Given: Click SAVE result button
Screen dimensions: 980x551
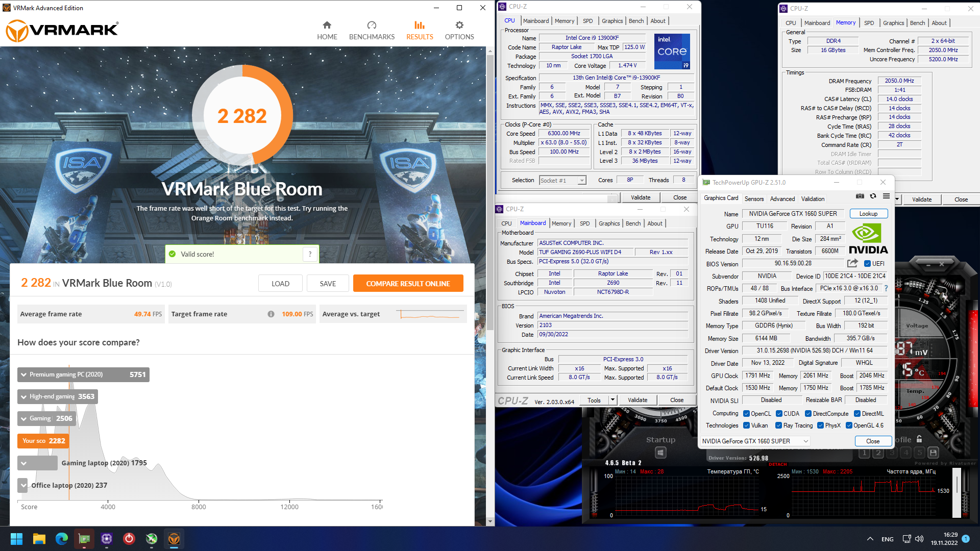Looking at the screenshot, I should point(328,284).
